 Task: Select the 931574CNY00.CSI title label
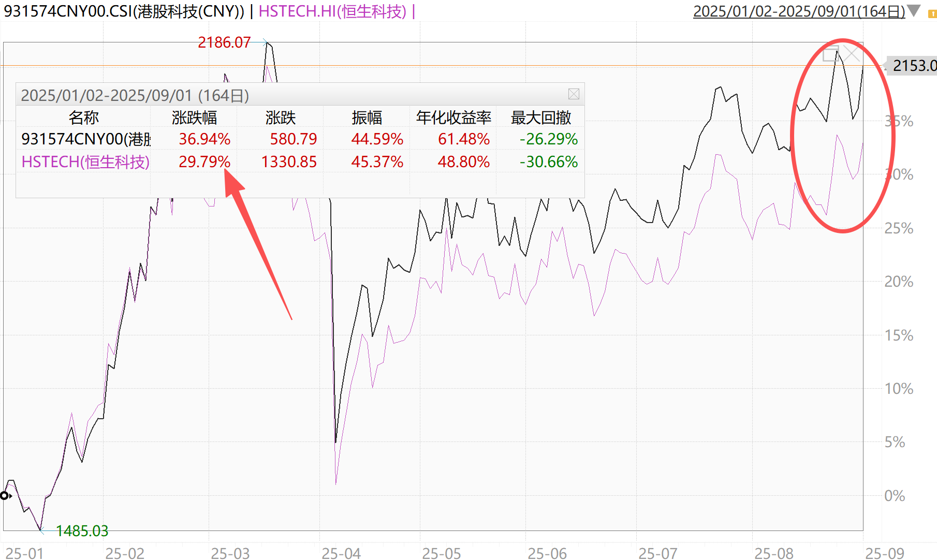124,11
